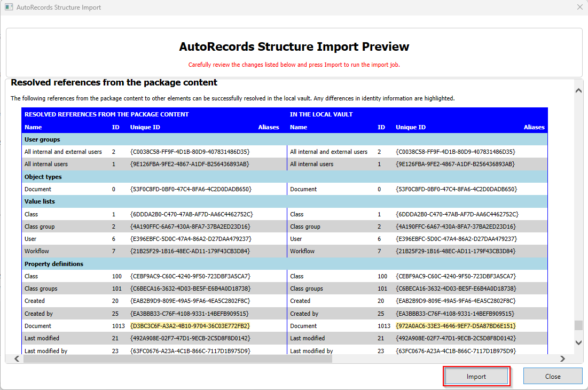This screenshot has height=390, width=588.
Task: Click {492A908E-9FE7-47D1-9ECB-2C5D8F8D0142} in package column
Action: (x=190, y=338)
